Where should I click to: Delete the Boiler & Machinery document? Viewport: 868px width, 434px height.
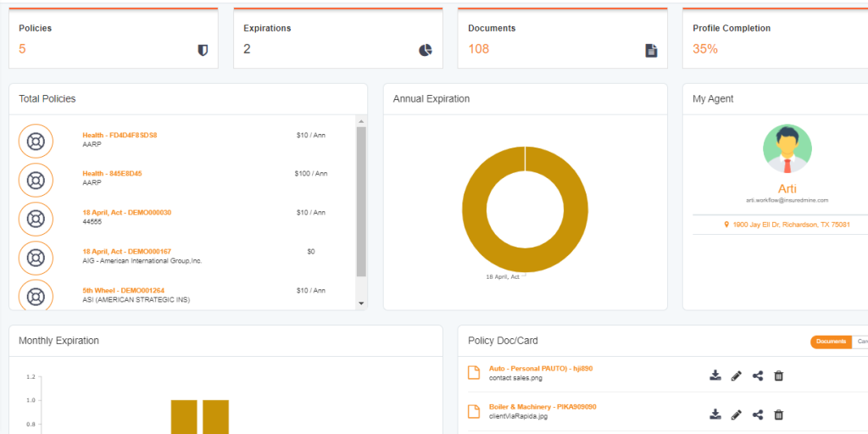(x=779, y=415)
